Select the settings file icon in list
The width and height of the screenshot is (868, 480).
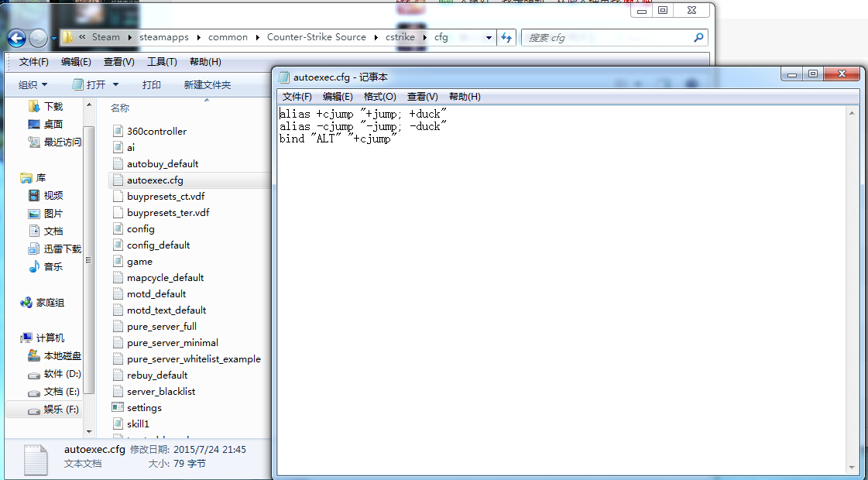pos(118,408)
